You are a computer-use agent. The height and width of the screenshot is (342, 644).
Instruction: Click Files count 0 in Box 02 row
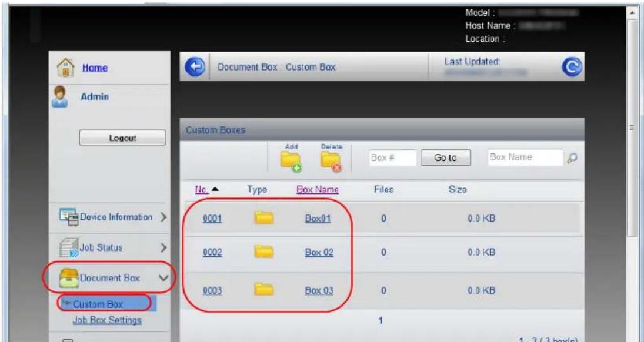coord(383,253)
